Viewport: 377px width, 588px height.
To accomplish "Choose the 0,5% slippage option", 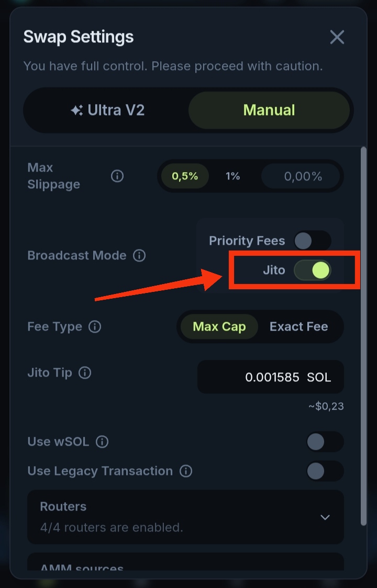I will click(x=185, y=176).
